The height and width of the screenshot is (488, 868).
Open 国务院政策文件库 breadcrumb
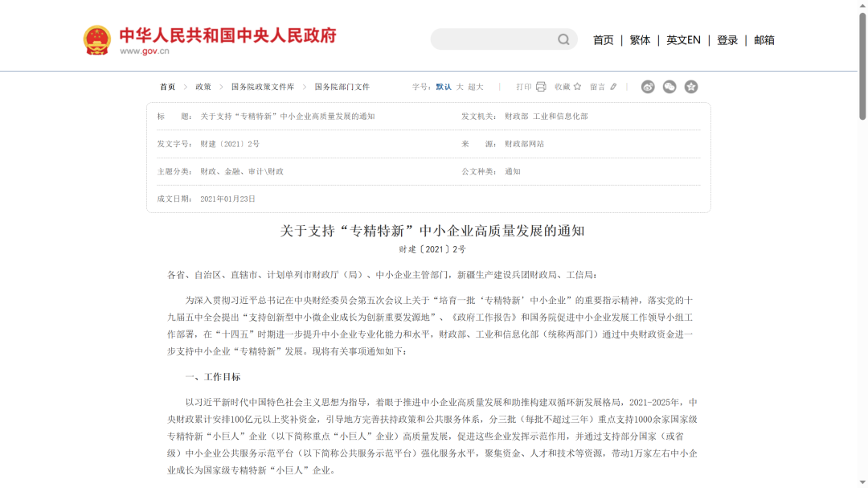[263, 87]
